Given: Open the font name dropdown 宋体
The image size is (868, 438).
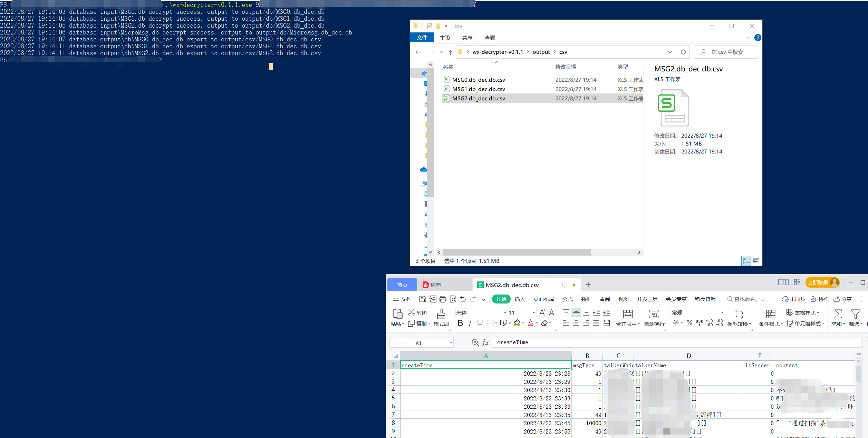Looking at the screenshot, I should (x=505, y=313).
